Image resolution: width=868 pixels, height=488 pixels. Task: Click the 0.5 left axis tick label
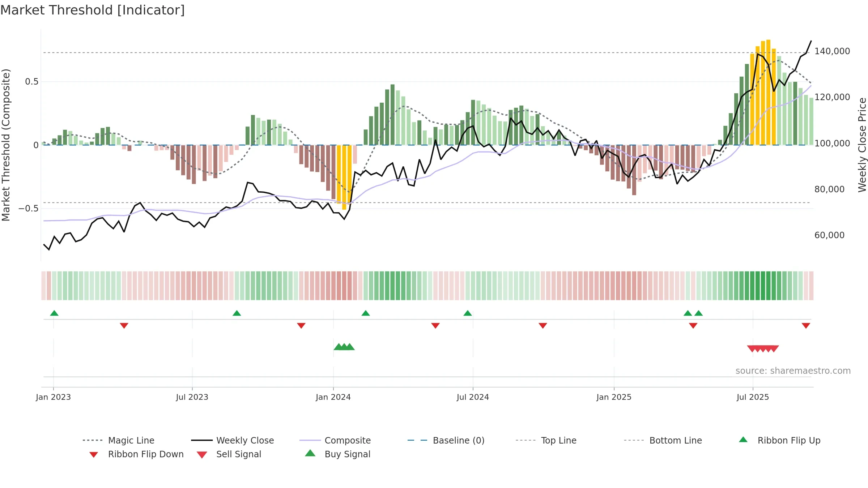pos(32,82)
